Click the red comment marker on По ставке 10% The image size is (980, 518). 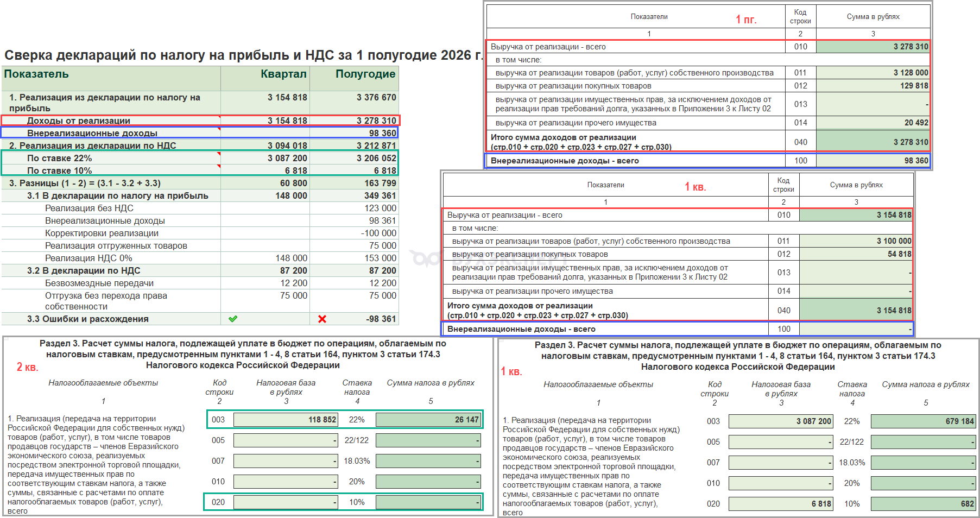219,166
